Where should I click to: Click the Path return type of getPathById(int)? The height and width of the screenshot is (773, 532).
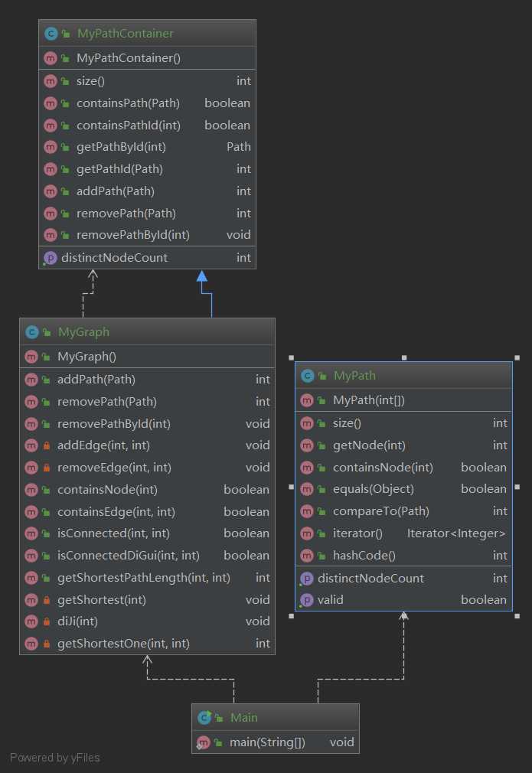(x=239, y=147)
